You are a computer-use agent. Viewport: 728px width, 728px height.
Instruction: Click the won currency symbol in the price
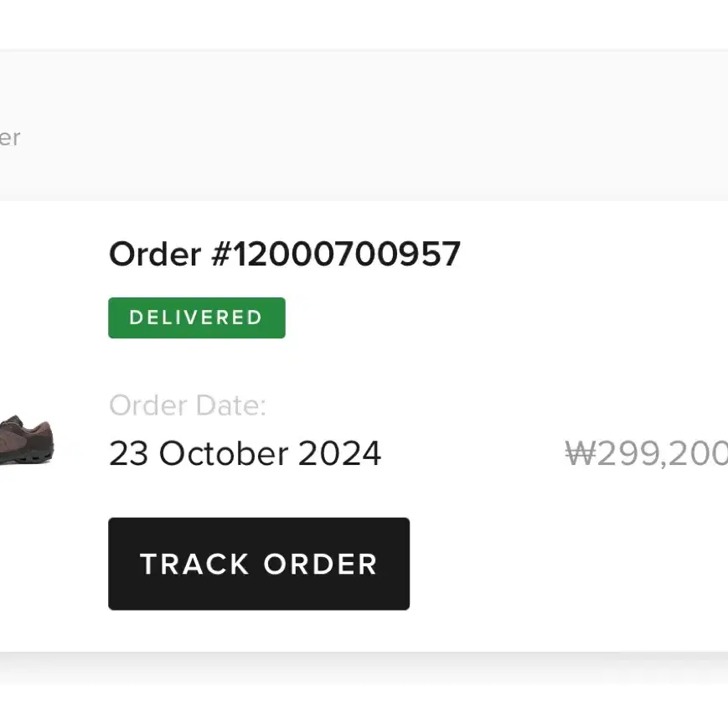point(581,453)
